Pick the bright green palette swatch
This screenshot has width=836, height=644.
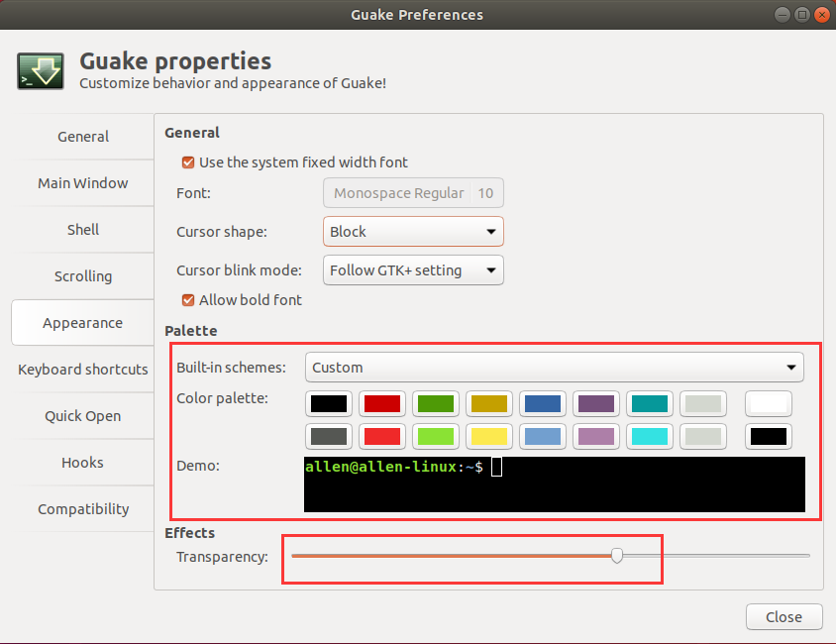click(436, 436)
